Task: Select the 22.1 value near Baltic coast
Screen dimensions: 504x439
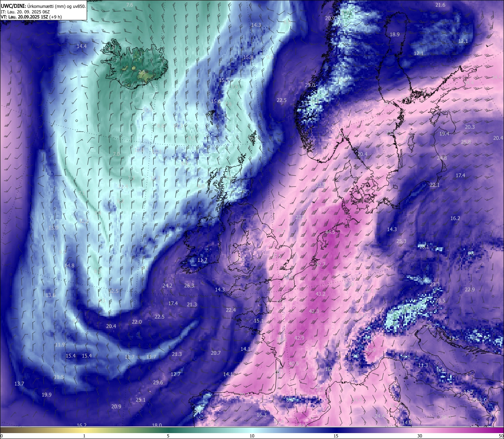Action: 435,185
